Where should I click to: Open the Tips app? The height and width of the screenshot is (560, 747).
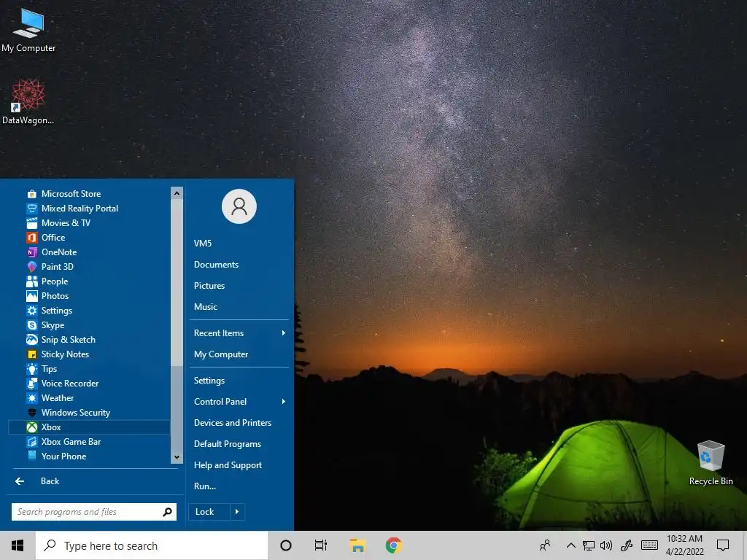coord(89,368)
